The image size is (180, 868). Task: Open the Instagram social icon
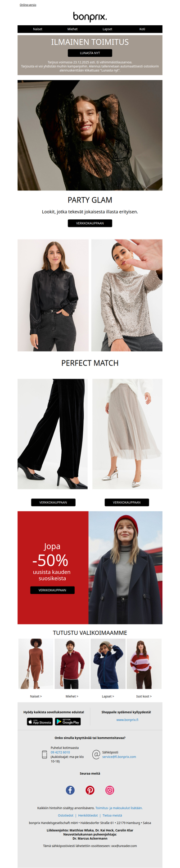coord(110,790)
